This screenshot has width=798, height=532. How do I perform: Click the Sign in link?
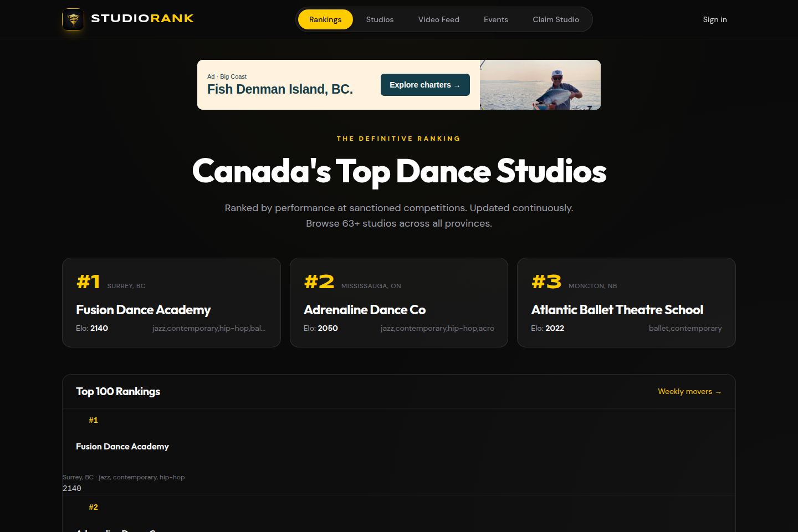pos(715,19)
